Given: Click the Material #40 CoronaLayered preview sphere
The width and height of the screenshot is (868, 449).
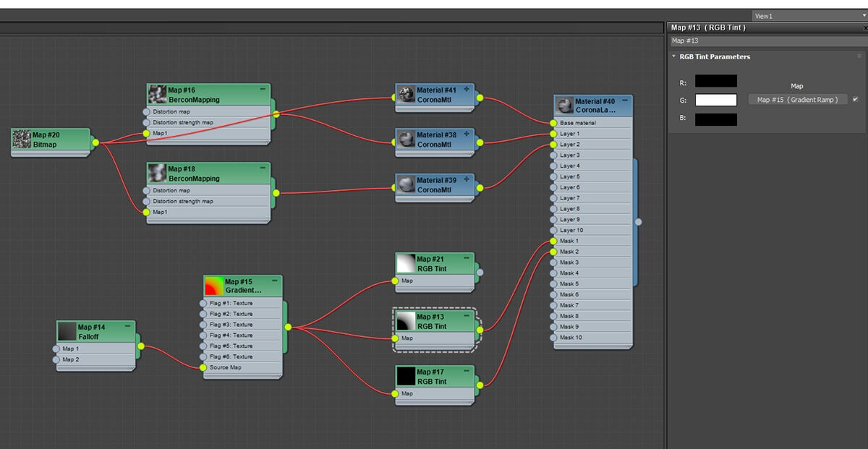Looking at the screenshot, I should pos(565,106).
